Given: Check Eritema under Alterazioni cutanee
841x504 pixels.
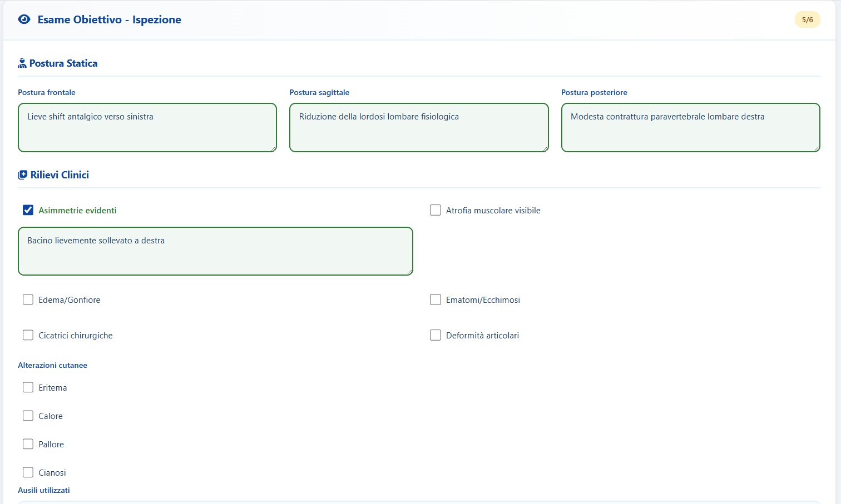Looking at the screenshot, I should point(28,387).
